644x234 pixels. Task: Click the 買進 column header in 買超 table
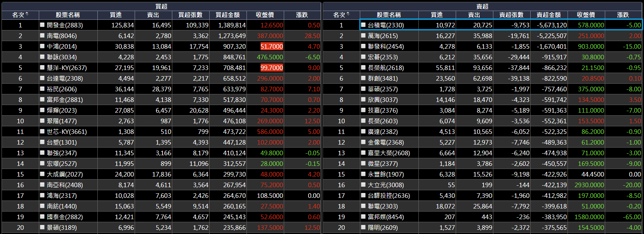(116, 15)
